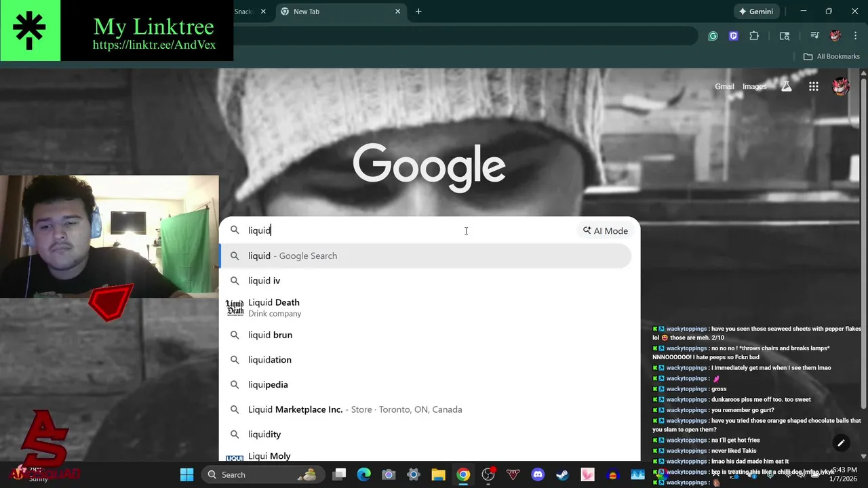This screenshot has height=488, width=868.
Task: Select the 'liquid - Google Search' suggestion
Action: [426, 256]
